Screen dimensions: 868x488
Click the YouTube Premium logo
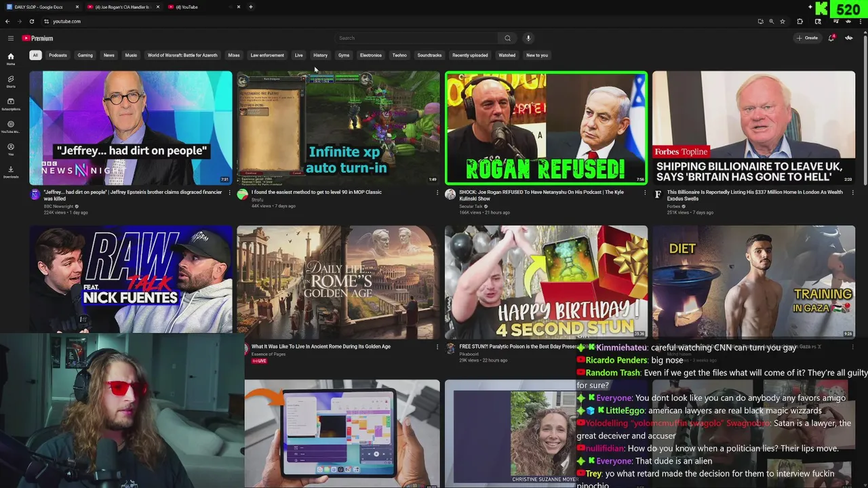click(37, 38)
